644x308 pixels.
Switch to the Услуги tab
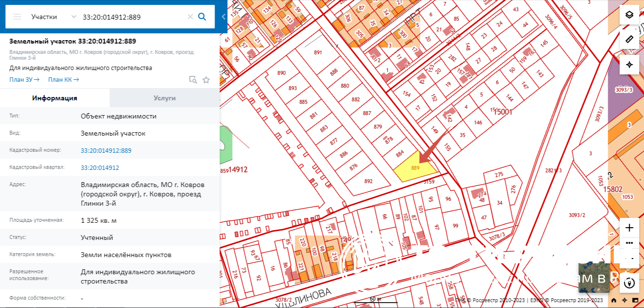[164, 98]
